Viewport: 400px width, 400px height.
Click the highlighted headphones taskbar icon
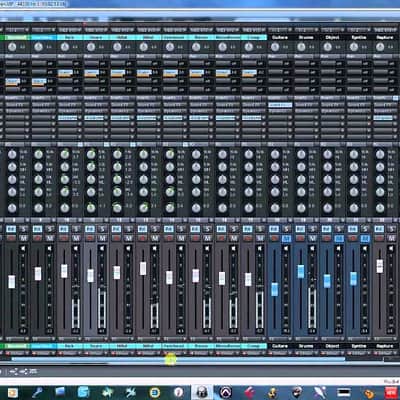tap(202, 392)
